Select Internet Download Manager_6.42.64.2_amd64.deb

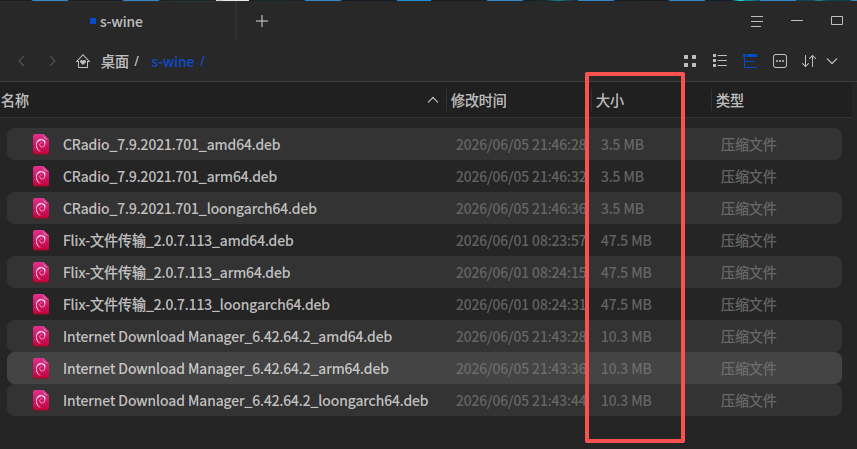coord(424,336)
